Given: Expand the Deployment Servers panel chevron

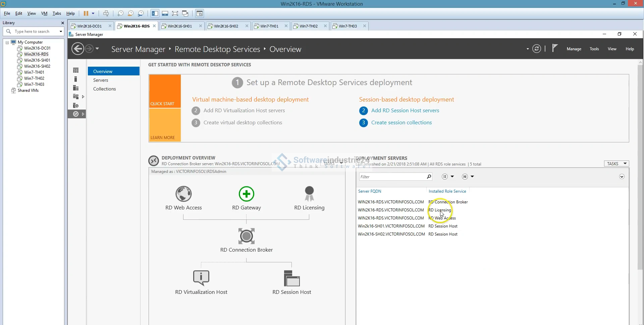Looking at the screenshot, I should [x=622, y=177].
